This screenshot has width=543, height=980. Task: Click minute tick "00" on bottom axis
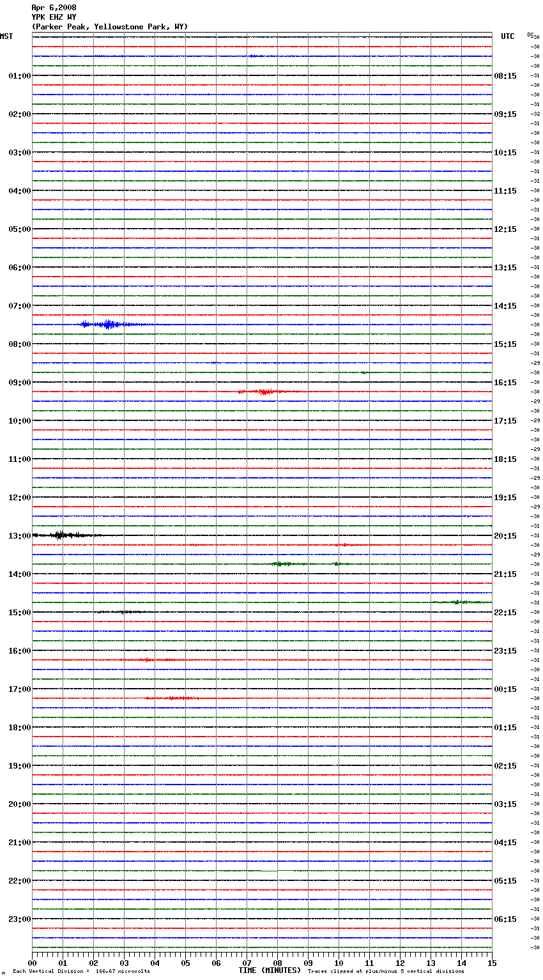(32, 963)
